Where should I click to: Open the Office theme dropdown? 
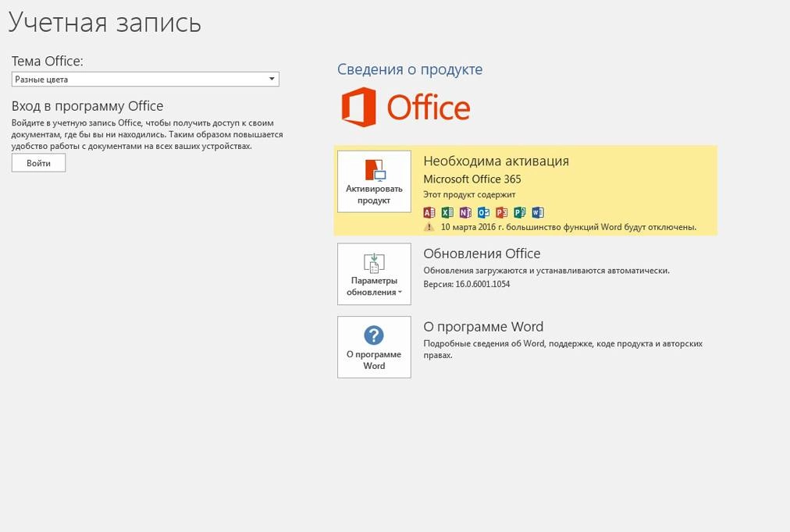[x=145, y=79]
